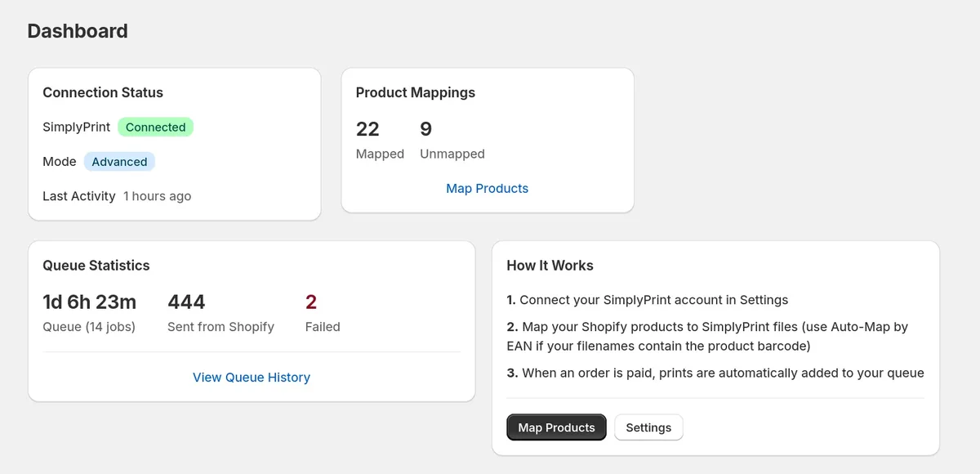The height and width of the screenshot is (474, 980).
Task: Click the Failed label
Action: pos(323,327)
